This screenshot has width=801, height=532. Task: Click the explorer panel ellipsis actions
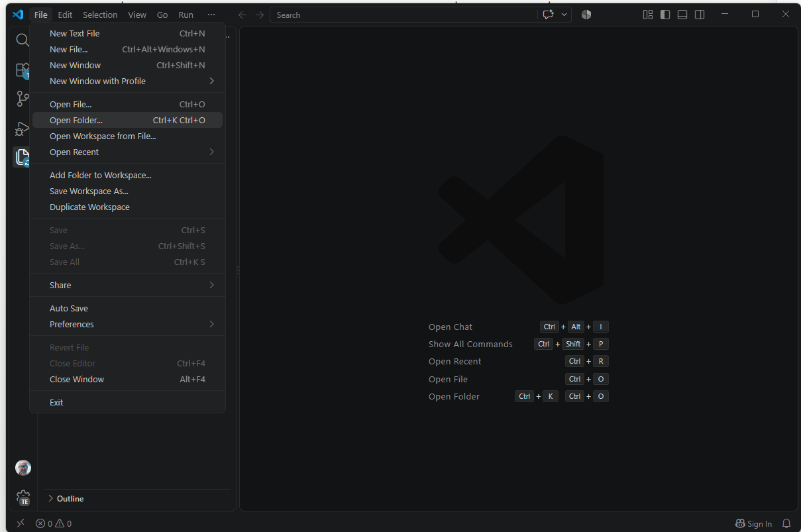pyautogui.click(x=227, y=36)
